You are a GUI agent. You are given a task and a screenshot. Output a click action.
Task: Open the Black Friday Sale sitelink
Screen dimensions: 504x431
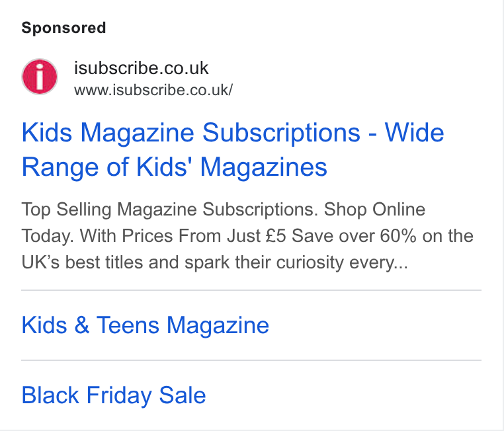114,395
